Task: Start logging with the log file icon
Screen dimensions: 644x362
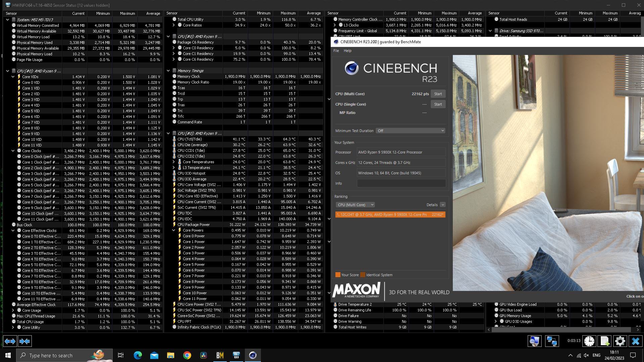Action: tap(605, 341)
